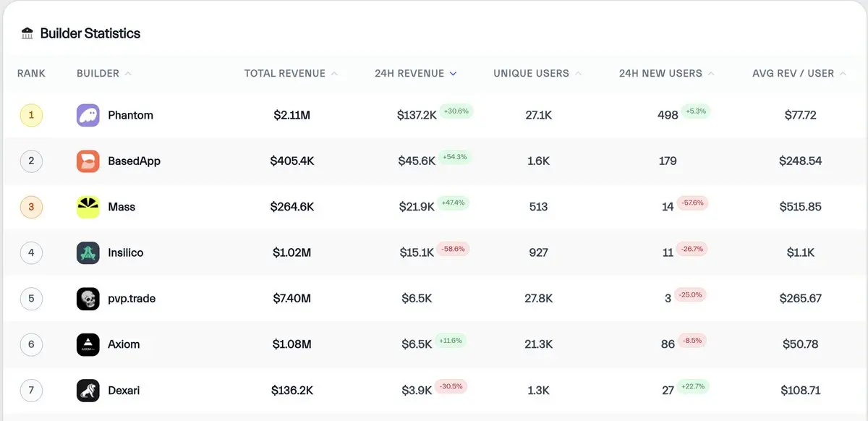
Task: Open the Axiom builder name
Action: 124,344
